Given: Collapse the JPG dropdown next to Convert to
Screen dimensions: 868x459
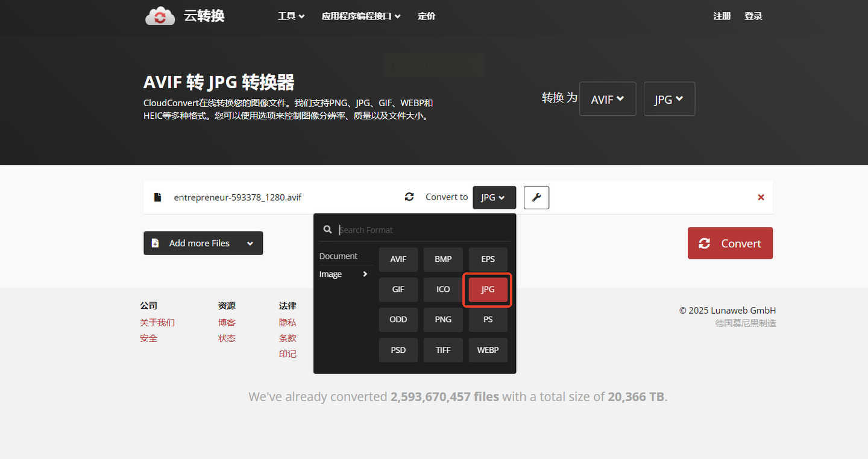Looking at the screenshot, I should 494,197.
